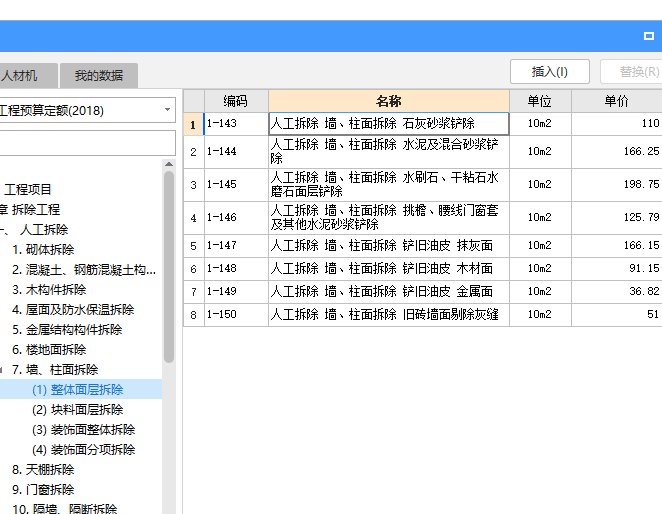Select 10. 隔墙、隔断拆除 tree node

pyautogui.click(x=65, y=509)
